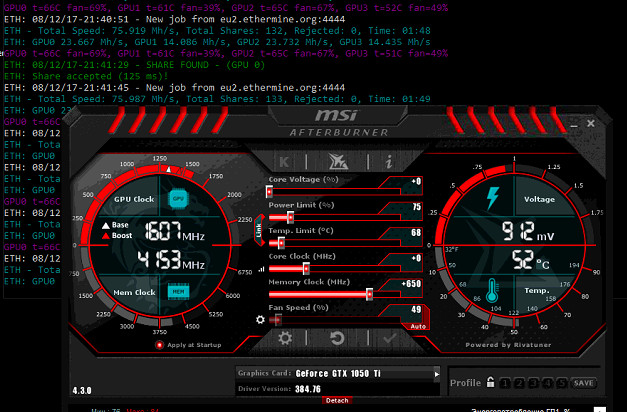The width and height of the screenshot is (627, 412).
Task: Select profile slot 3
Action: (533, 383)
